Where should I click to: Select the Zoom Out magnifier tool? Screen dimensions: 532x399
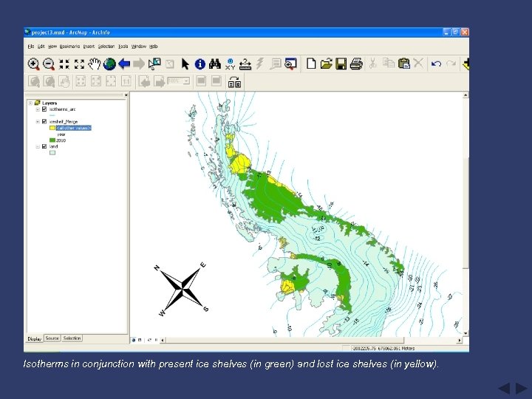[x=49, y=64]
